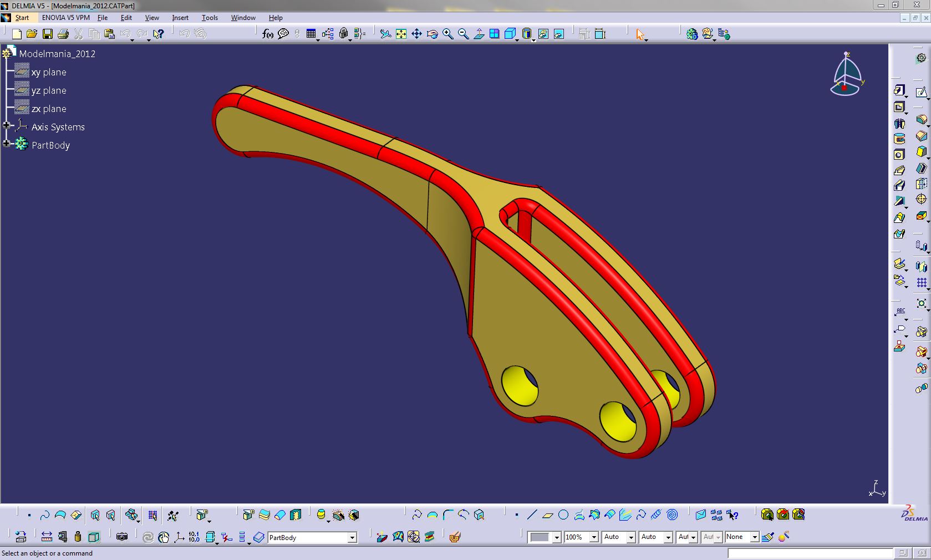931x560 pixels.
Task: Click the Capture camera icon
Action: pyautogui.click(x=122, y=537)
